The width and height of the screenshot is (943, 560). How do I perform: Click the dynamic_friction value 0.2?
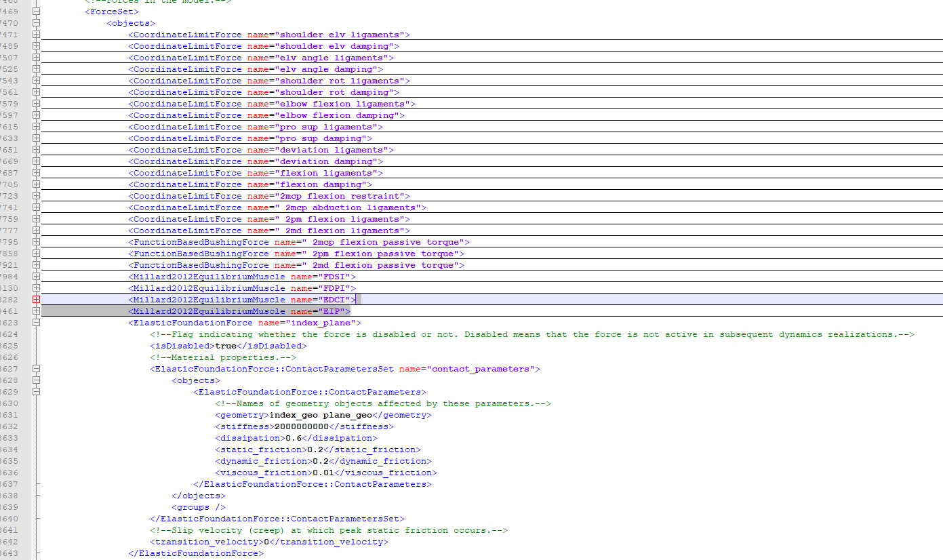[321, 461]
